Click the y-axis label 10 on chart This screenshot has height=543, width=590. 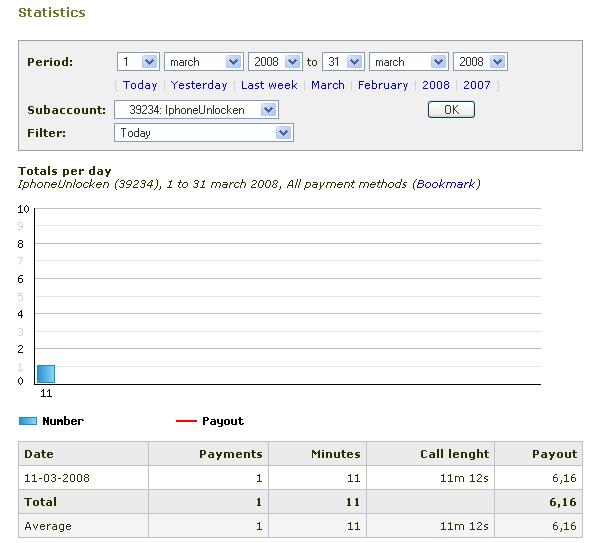pyautogui.click(x=23, y=209)
